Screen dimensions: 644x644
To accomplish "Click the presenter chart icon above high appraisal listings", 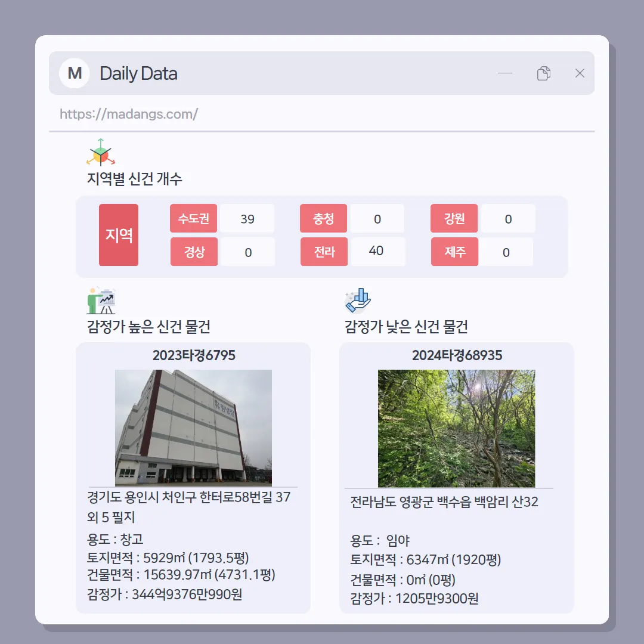I will pyautogui.click(x=101, y=301).
